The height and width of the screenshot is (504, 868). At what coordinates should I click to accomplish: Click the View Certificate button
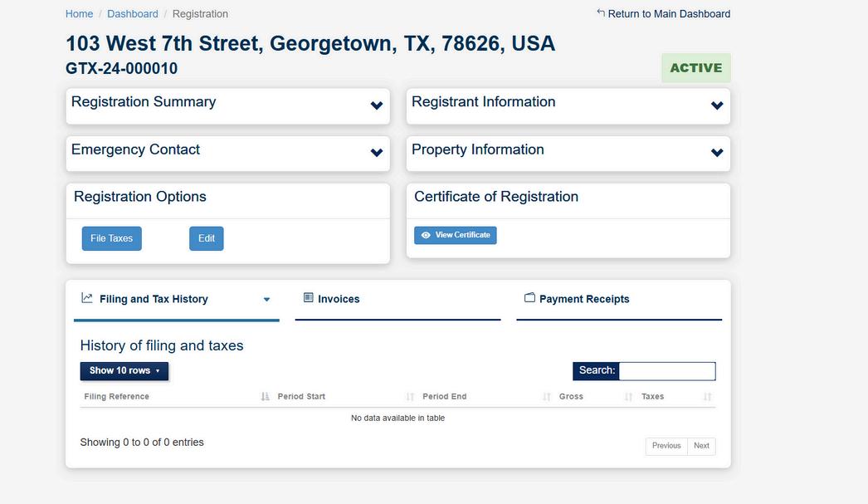pyautogui.click(x=455, y=235)
